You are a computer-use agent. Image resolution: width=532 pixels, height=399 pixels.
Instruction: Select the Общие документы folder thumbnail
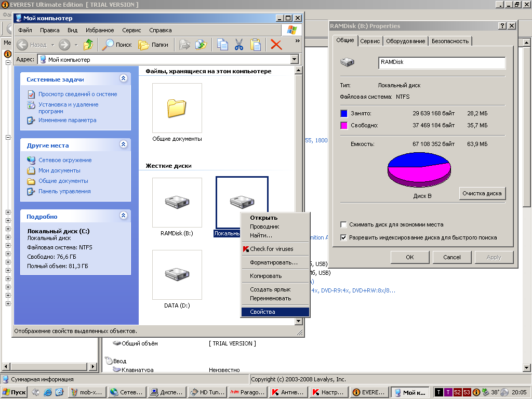[x=177, y=108]
